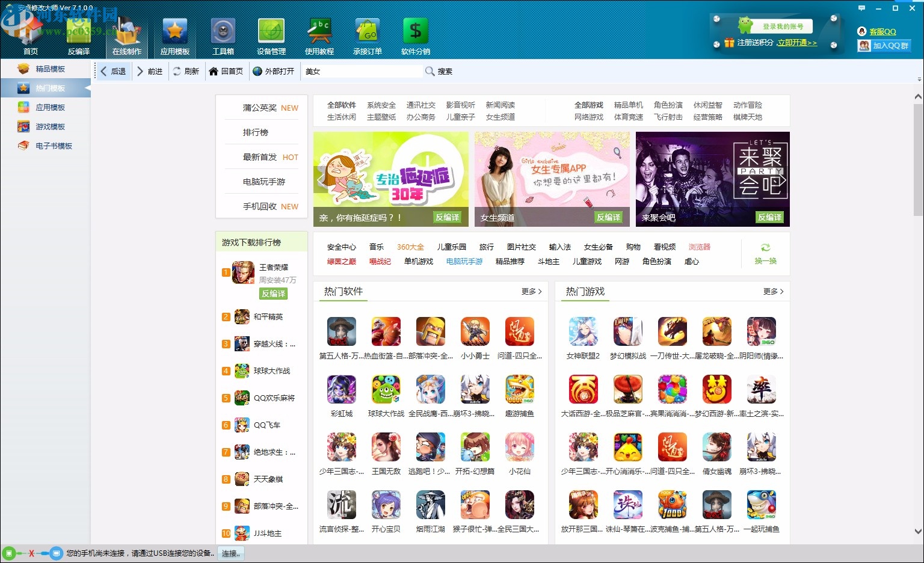View the 使用教程 tutorials
The width and height of the screenshot is (924, 563).
click(319, 33)
